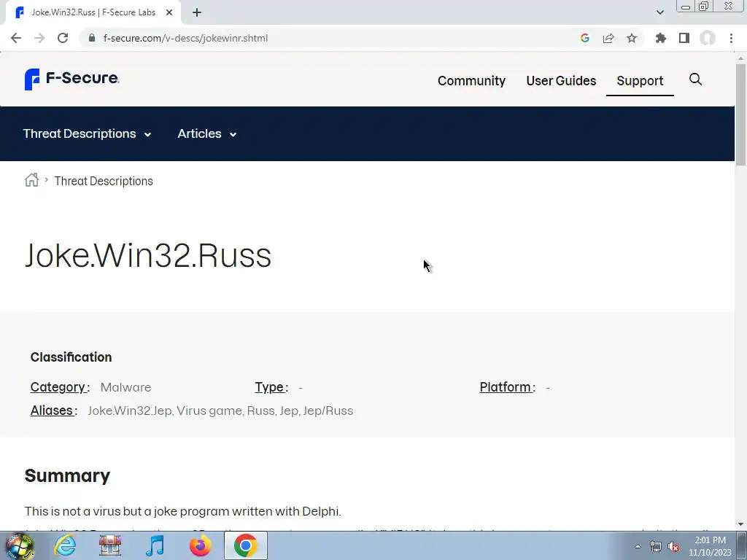Reload the current page
The width and height of the screenshot is (747, 560).
coord(63,38)
